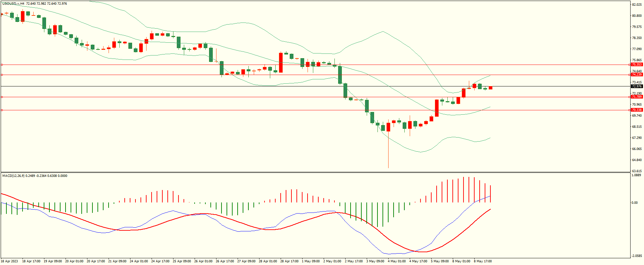The width and height of the screenshot is (644, 265).
Task: Select the red 70.338 price level label
Action: click(x=637, y=110)
